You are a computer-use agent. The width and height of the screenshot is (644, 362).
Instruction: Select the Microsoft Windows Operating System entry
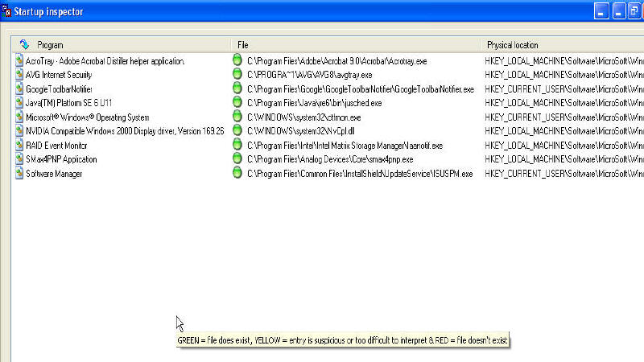coord(87,117)
